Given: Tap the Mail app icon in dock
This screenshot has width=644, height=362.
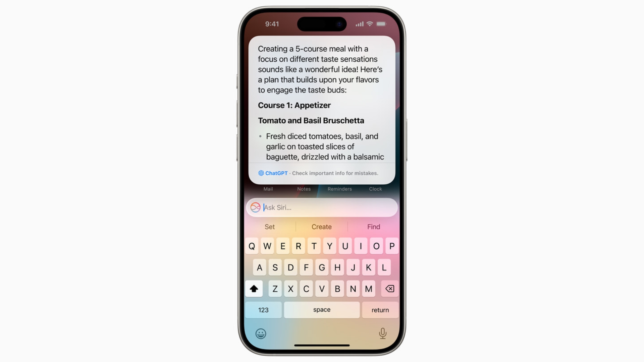Looking at the screenshot, I should point(268,189).
